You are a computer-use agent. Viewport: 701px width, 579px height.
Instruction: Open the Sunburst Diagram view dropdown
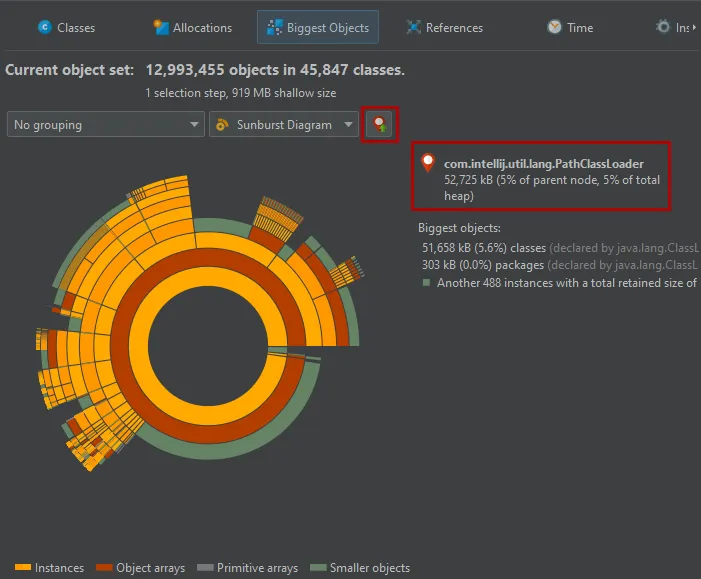point(284,124)
